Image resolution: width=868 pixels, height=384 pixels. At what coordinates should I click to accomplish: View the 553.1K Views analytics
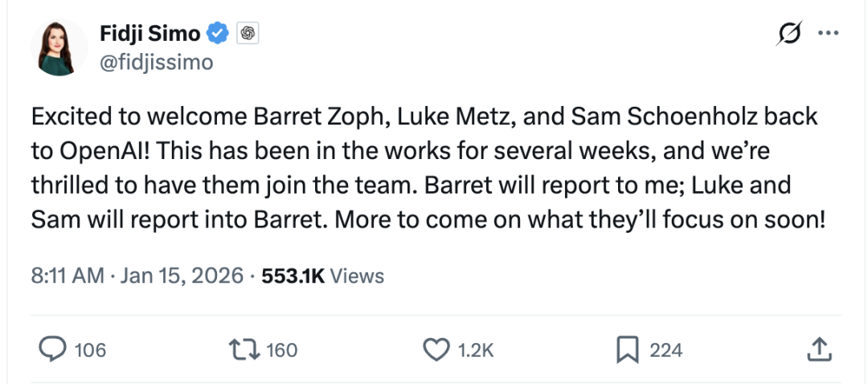pyautogui.click(x=321, y=276)
